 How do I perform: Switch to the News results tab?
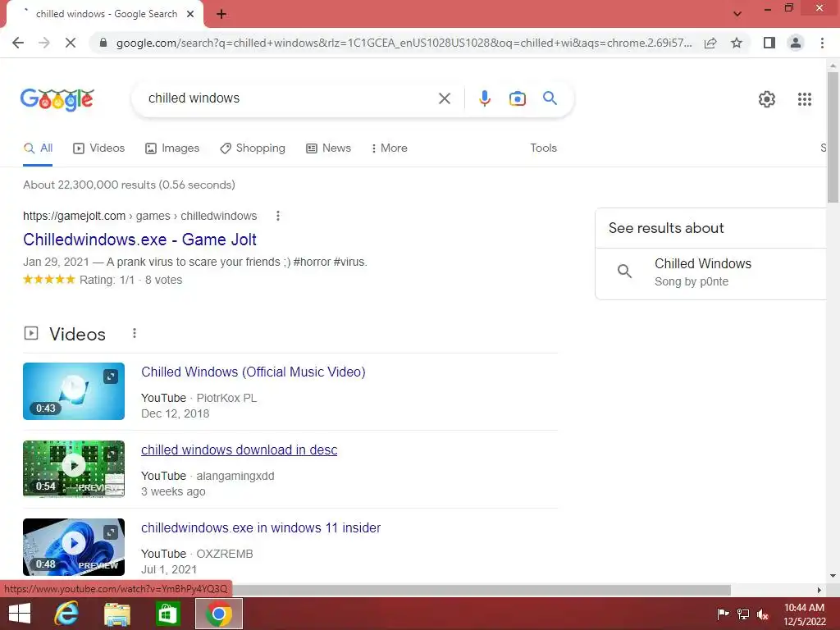click(x=328, y=148)
